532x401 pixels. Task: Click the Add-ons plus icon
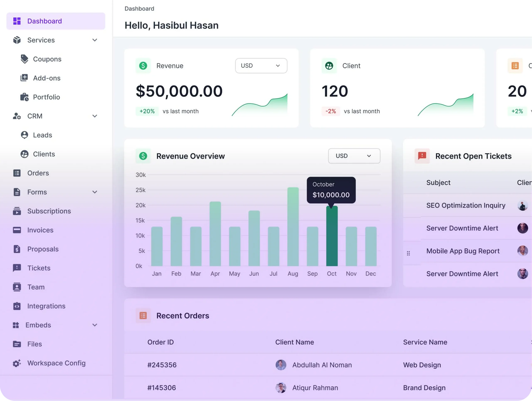point(24,78)
